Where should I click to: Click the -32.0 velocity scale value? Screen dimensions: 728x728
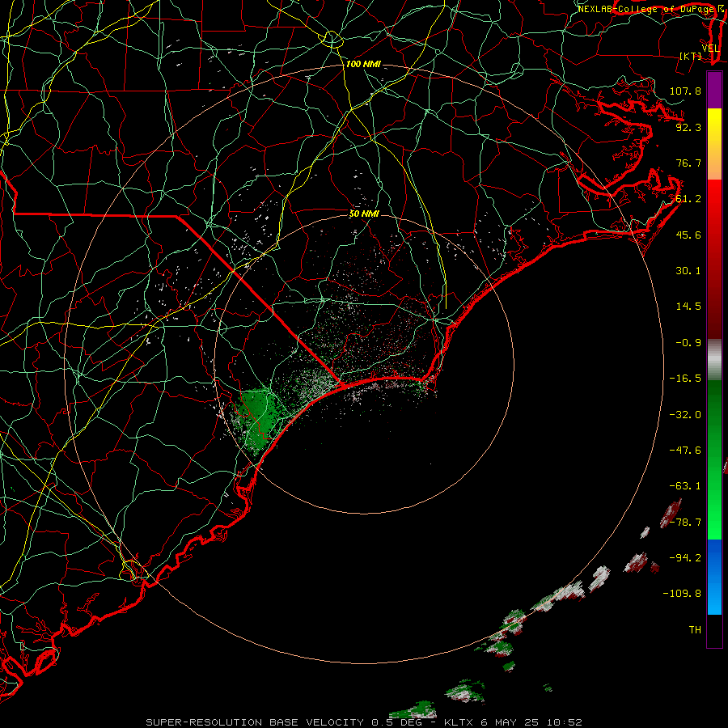(x=685, y=414)
